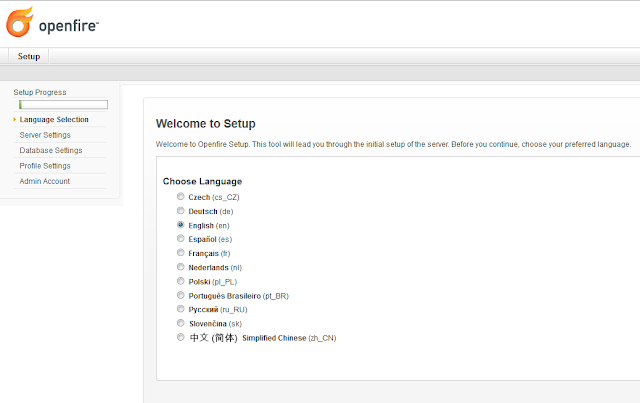Screen dimensions: 640x403
Task: Pick Slovenčina (sk) language option
Action: click(181, 324)
